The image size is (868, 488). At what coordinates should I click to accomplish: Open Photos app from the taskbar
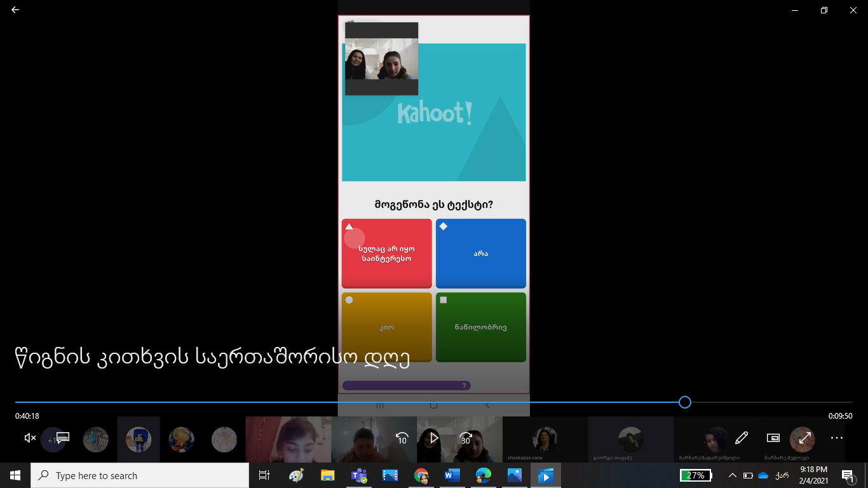point(515,475)
